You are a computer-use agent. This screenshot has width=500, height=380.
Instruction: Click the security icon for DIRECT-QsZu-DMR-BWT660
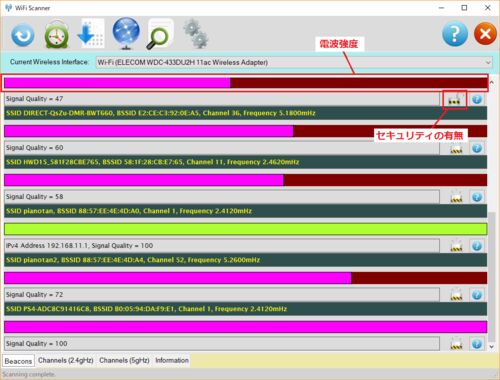[x=456, y=99]
